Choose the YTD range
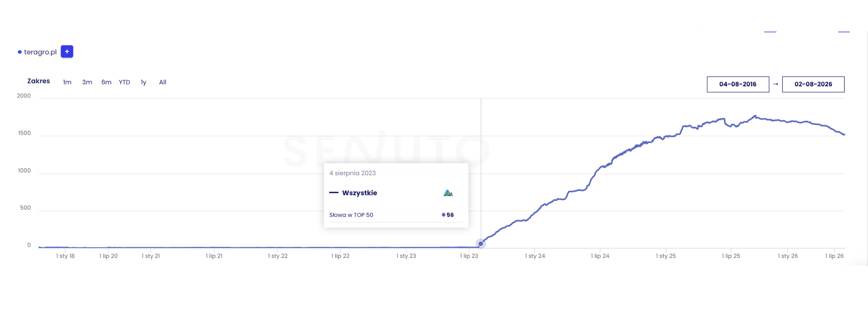Screen dimensions: 868x316 [x=124, y=82]
